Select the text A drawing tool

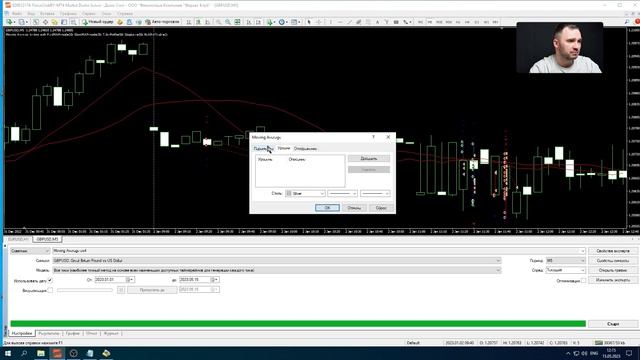tap(377, 22)
